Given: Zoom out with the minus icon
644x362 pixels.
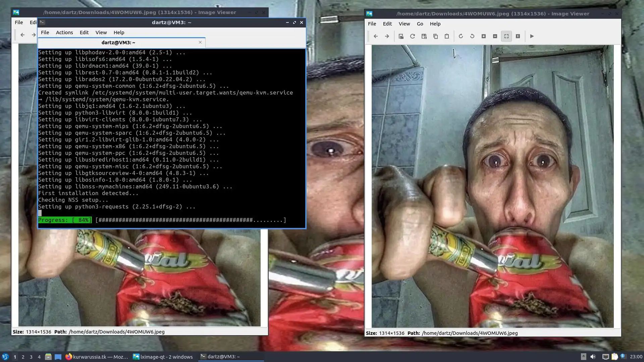Looking at the screenshot, I should 495,36.
